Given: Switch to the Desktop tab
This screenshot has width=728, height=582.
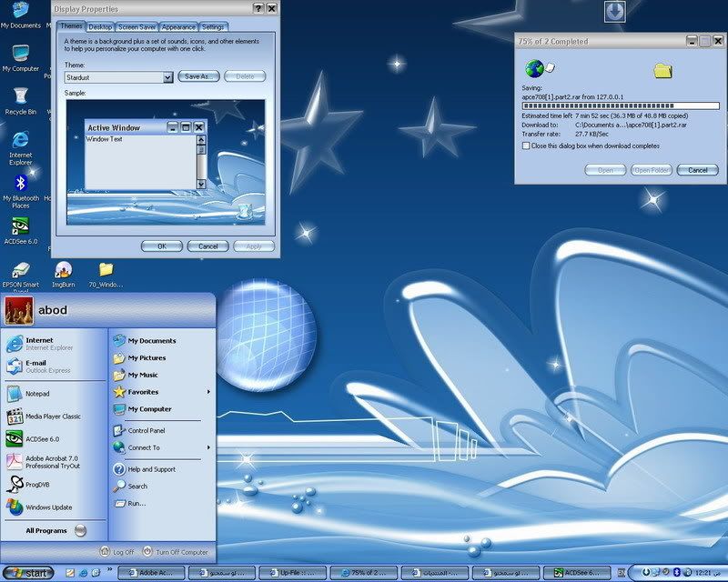Looking at the screenshot, I should click(100, 27).
